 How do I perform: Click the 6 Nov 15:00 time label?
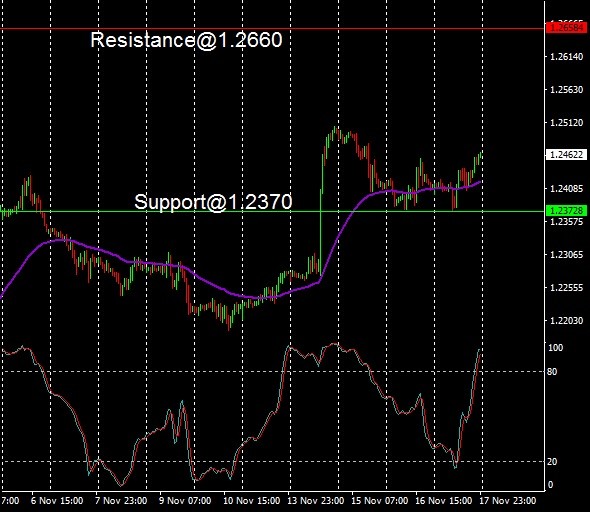coord(57,501)
